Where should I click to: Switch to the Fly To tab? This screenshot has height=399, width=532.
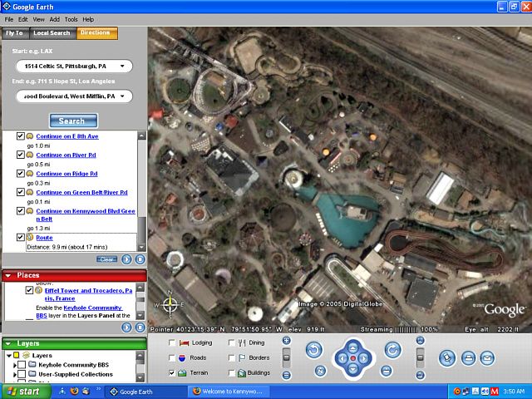pyautogui.click(x=16, y=33)
